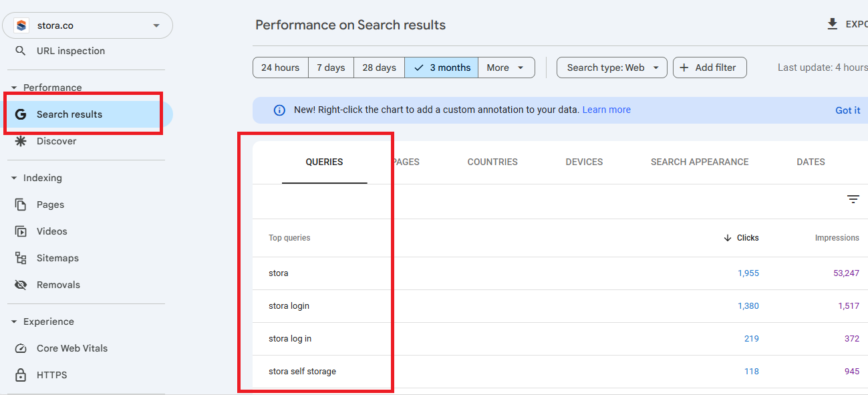The width and height of the screenshot is (868, 395).
Task: Select the 24 hours date range
Action: click(280, 68)
